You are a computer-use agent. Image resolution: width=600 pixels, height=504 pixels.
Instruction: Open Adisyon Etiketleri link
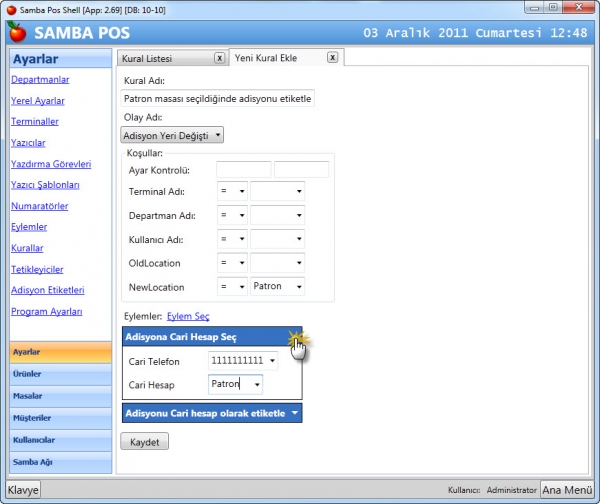click(x=47, y=290)
